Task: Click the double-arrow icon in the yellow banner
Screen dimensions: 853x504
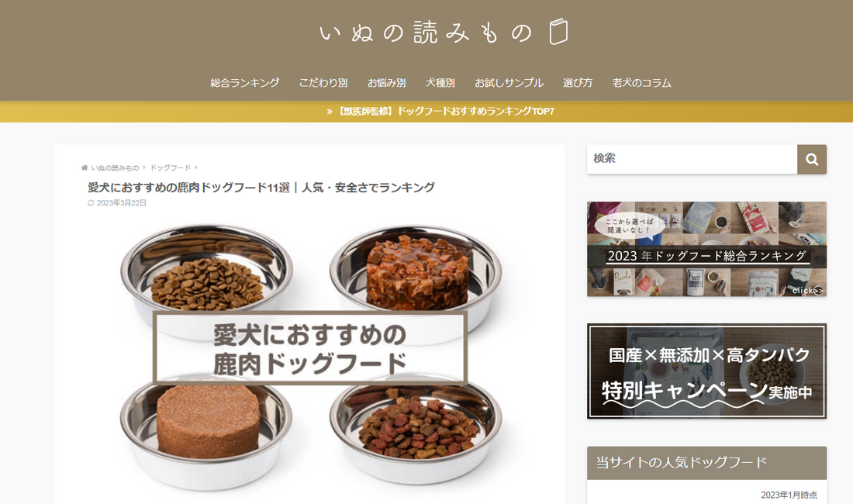Action: tap(330, 112)
